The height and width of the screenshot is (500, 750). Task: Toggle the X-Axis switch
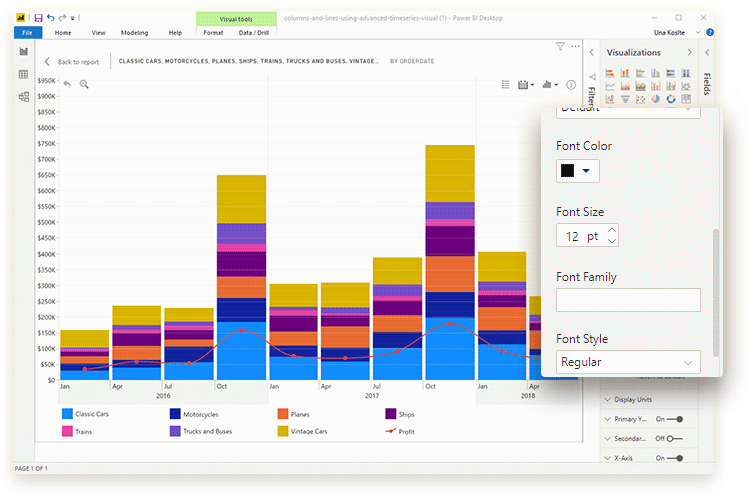[x=675, y=458]
